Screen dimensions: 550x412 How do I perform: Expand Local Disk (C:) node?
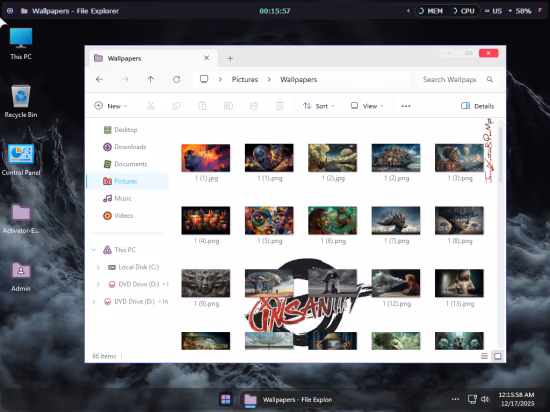[98, 267]
